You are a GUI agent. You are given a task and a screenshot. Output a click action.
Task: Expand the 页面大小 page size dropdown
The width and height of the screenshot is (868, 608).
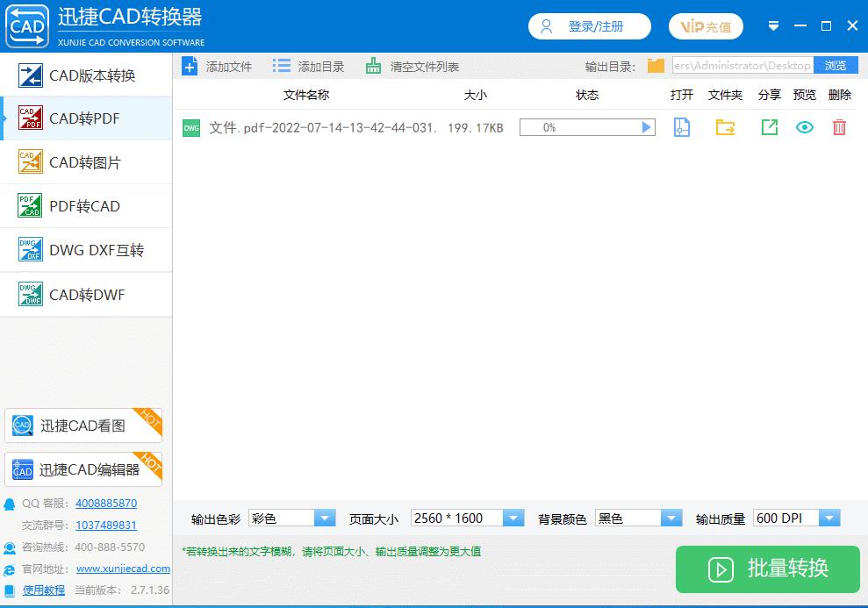513,518
